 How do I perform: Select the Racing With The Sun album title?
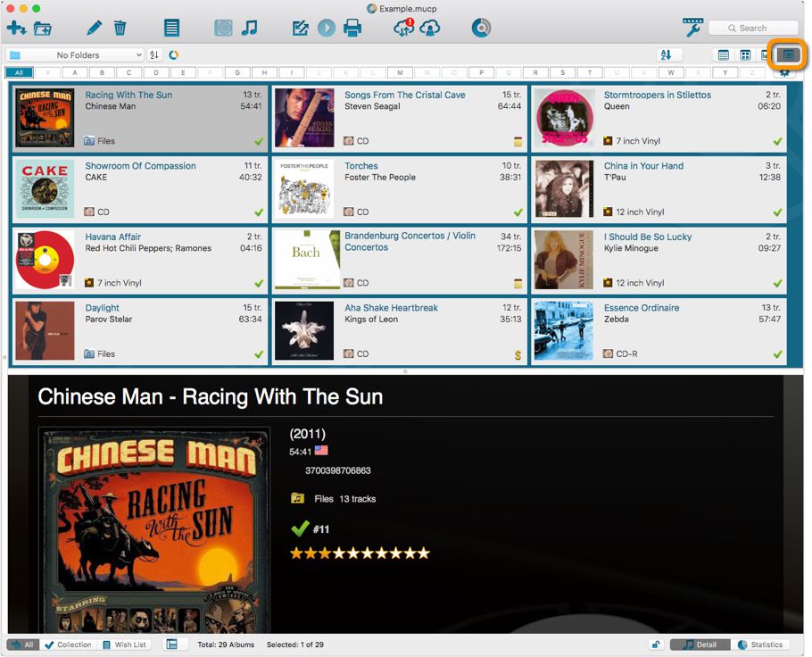coord(128,95)
